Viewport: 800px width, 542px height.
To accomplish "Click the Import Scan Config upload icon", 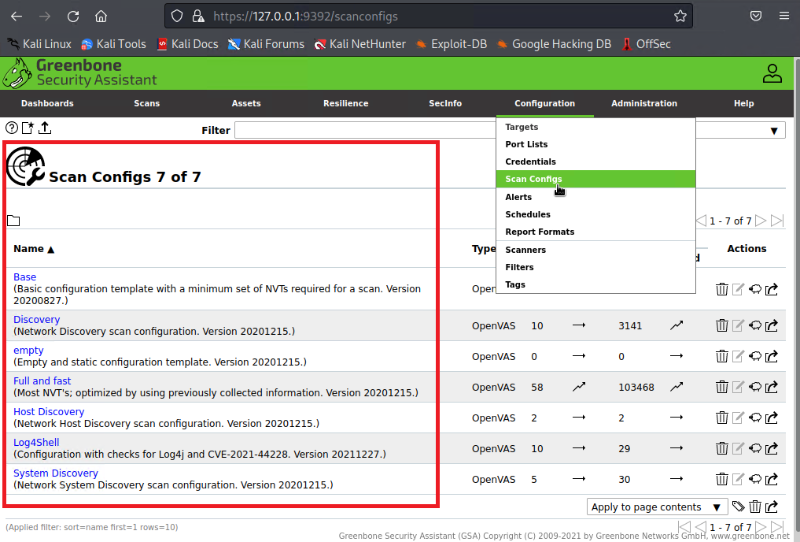I will coord(45,128).
